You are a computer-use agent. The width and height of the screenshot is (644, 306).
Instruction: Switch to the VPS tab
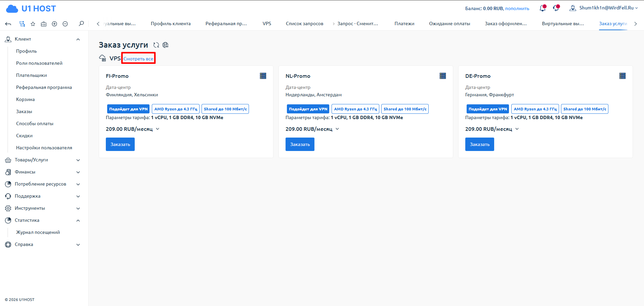coord(267,23)
